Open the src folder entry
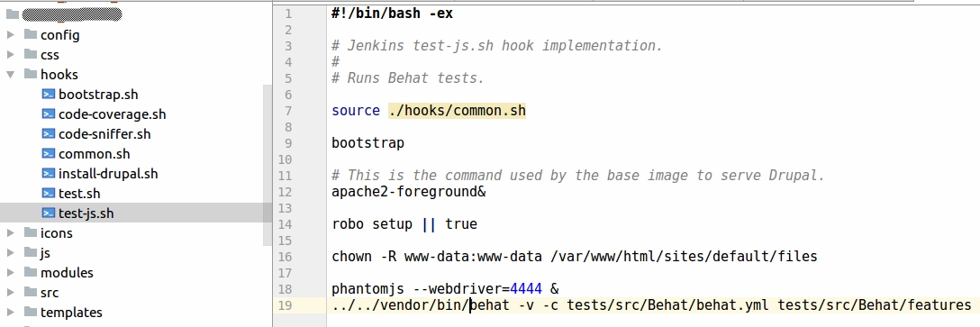 click(50, 292)
